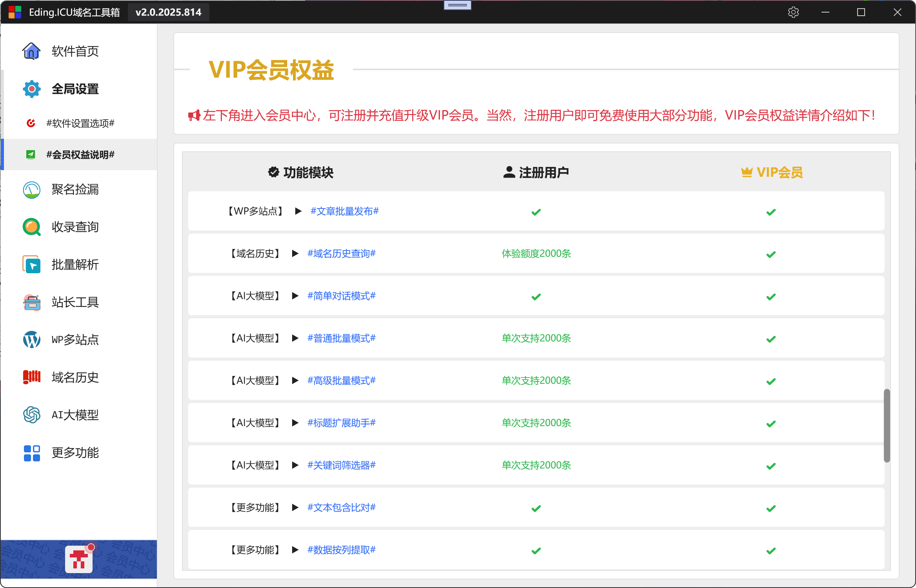Image resolution: width=916 pixels, height=588 pixels.
Task: Click the AI大模型 OpenAI-style icon
Action: 31,415
